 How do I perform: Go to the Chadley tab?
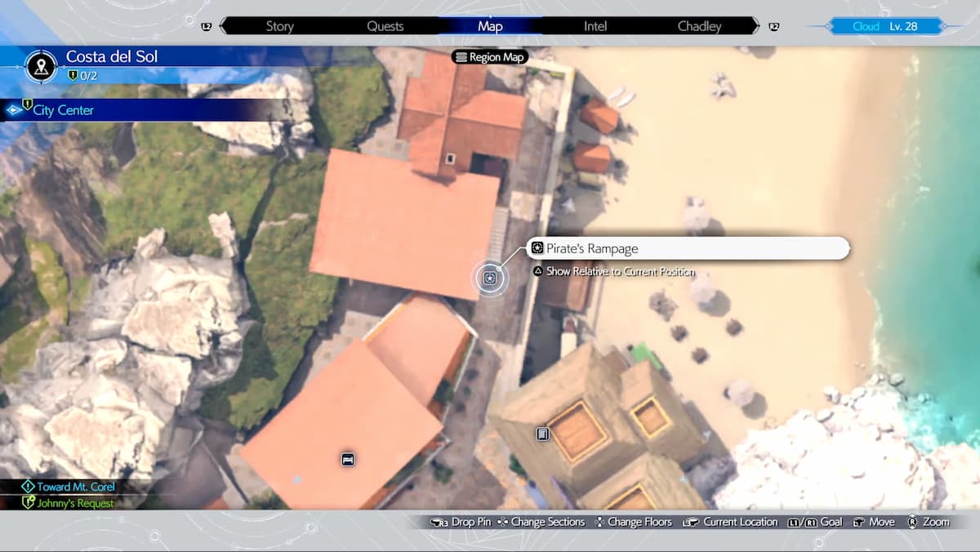tap(699, 26)
